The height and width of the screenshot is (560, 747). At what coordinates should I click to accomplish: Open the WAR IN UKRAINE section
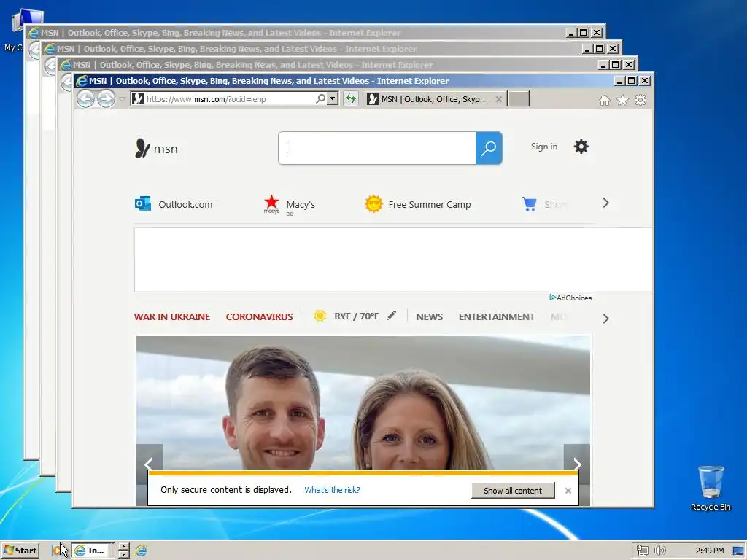172,316
